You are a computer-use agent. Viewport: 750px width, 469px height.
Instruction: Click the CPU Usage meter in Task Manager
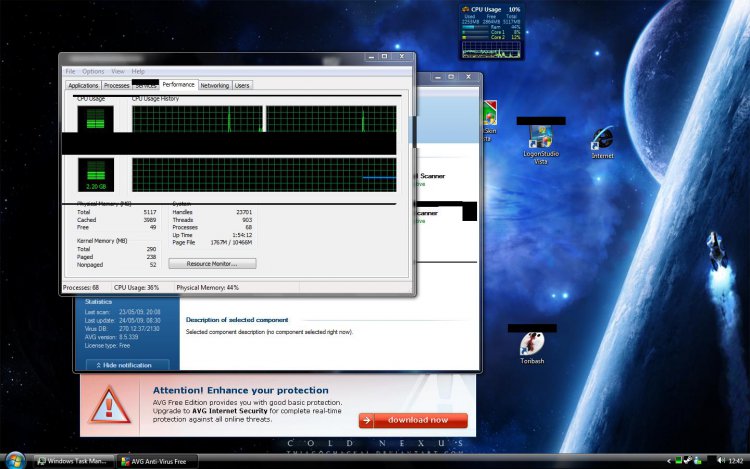[95, 119]
